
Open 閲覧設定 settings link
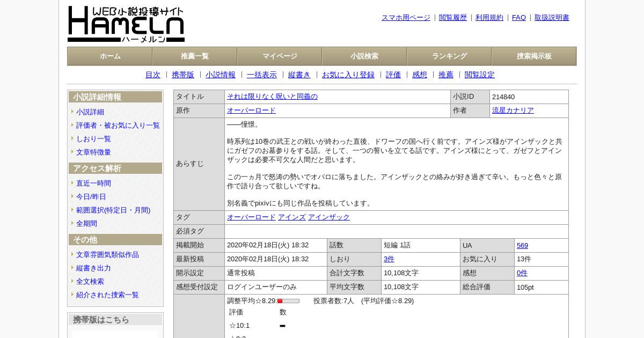click(x=480, y=75)
